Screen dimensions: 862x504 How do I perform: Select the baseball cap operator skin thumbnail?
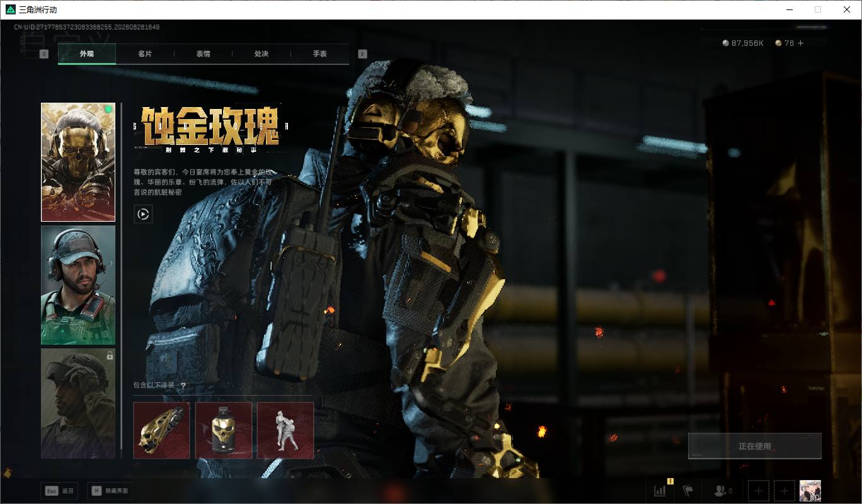pos(78,285)
